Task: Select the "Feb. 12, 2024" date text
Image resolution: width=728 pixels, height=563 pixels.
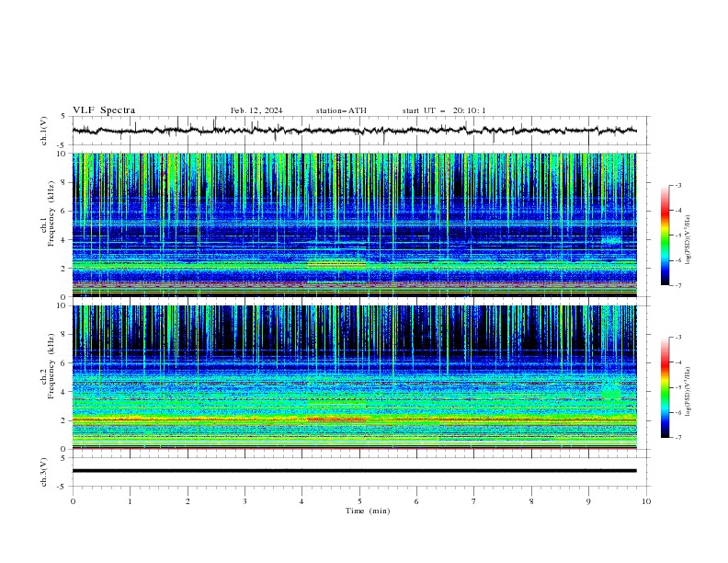Action: (256, 110)
